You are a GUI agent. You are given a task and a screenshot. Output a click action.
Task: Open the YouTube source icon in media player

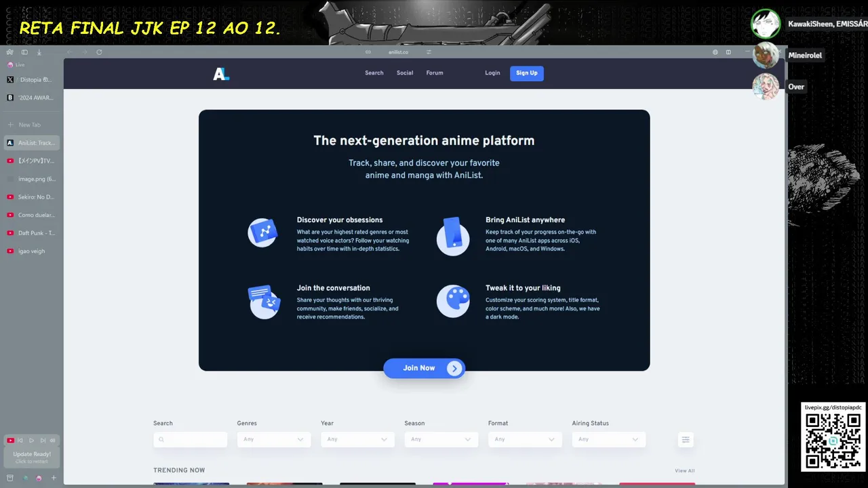tap(10, 441)
